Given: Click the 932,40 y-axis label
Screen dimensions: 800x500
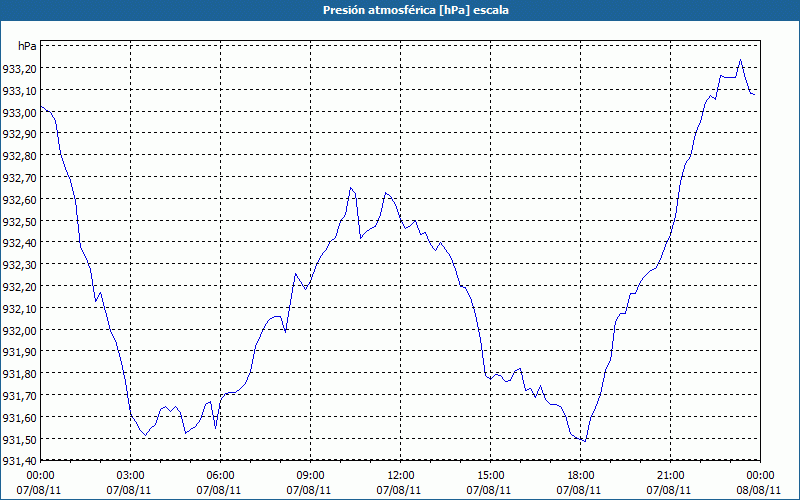Looking at the screenshot, I should tap(19, 243).
